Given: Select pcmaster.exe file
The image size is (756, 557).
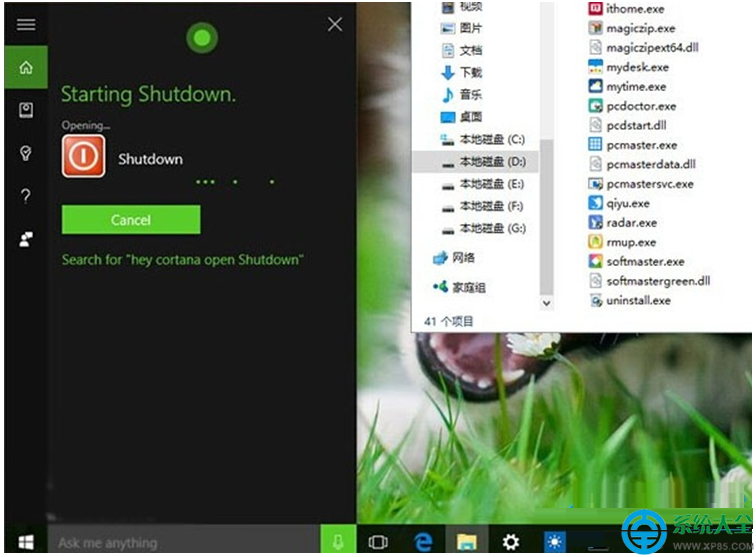Looking at the screenshot, I should click(x=633, y=145).
